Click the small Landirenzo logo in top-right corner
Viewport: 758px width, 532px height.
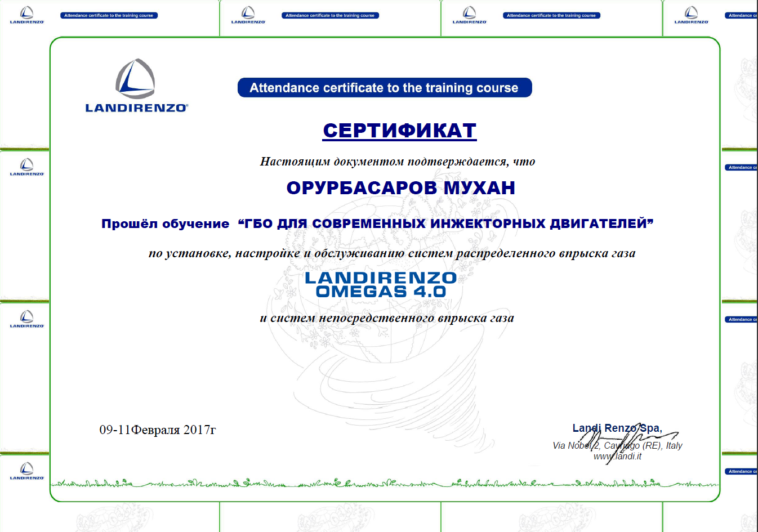691,15
